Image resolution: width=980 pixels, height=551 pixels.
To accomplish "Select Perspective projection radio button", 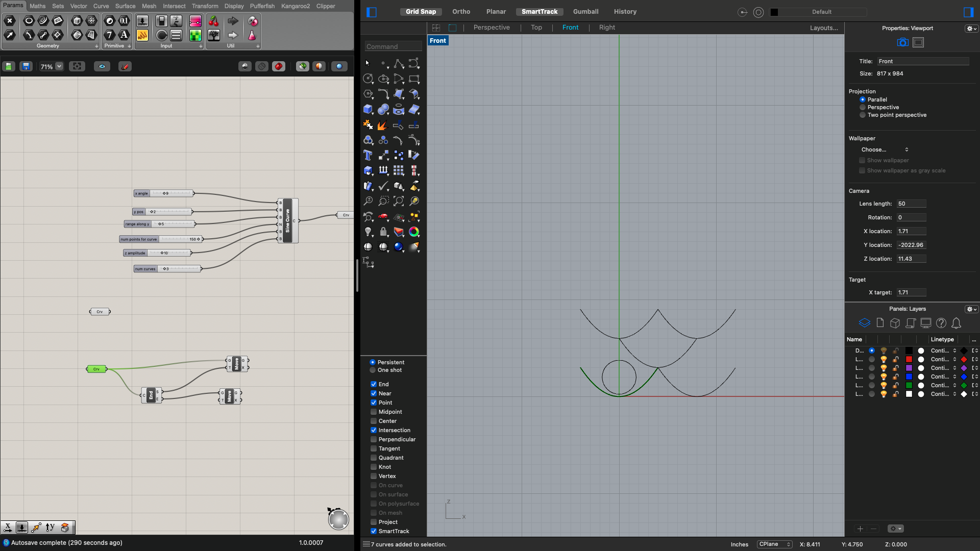I will point(863,107).
